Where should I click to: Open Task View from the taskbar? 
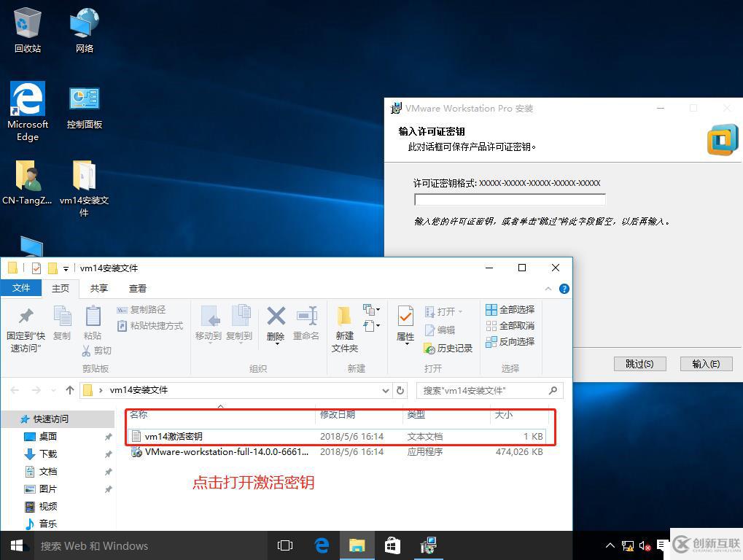pos(285,545)
